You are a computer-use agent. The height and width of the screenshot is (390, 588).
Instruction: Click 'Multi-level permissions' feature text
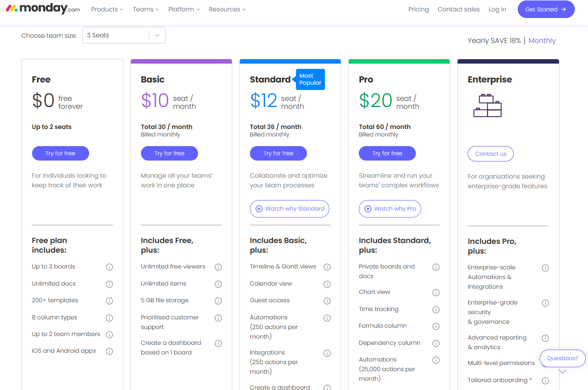pos(501,363)
